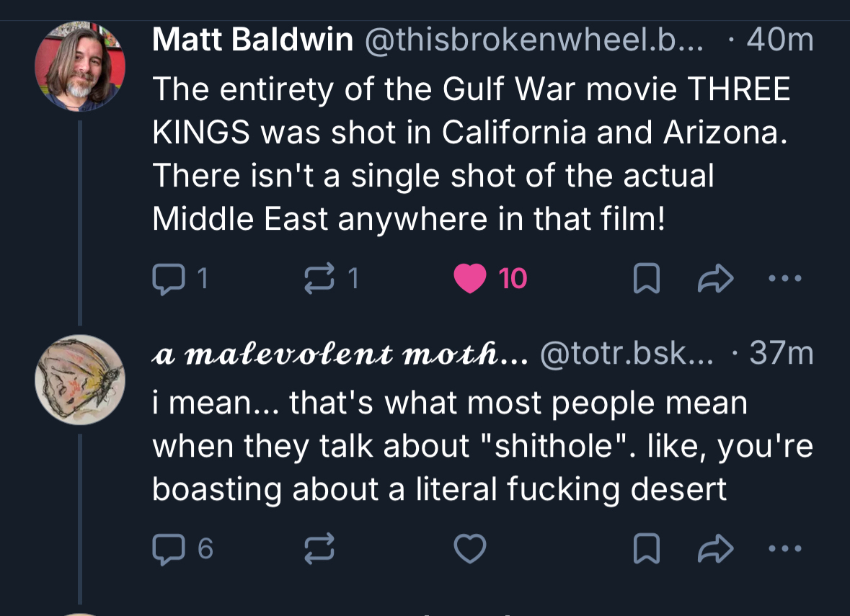Open Matt Baldwin's profile picture
This screenshot has height=616, width=850.
pos(80,67)
